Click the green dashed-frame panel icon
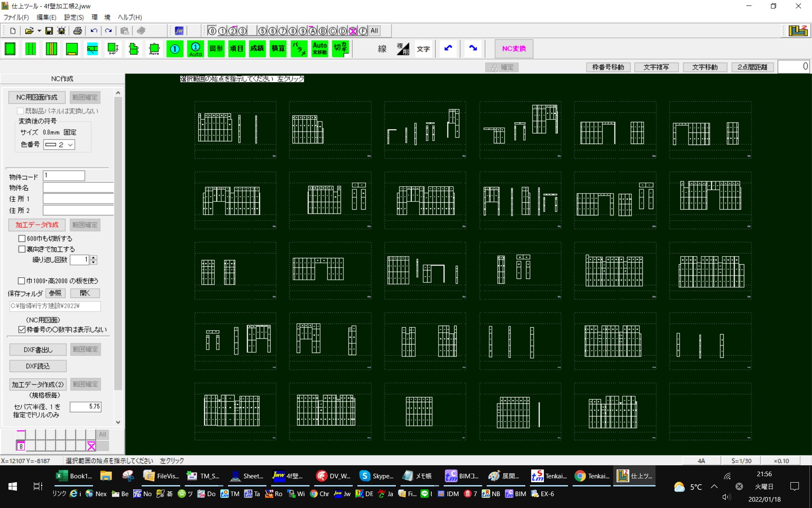The height and width of the screenshot is (508, 812). pos(10,49)
